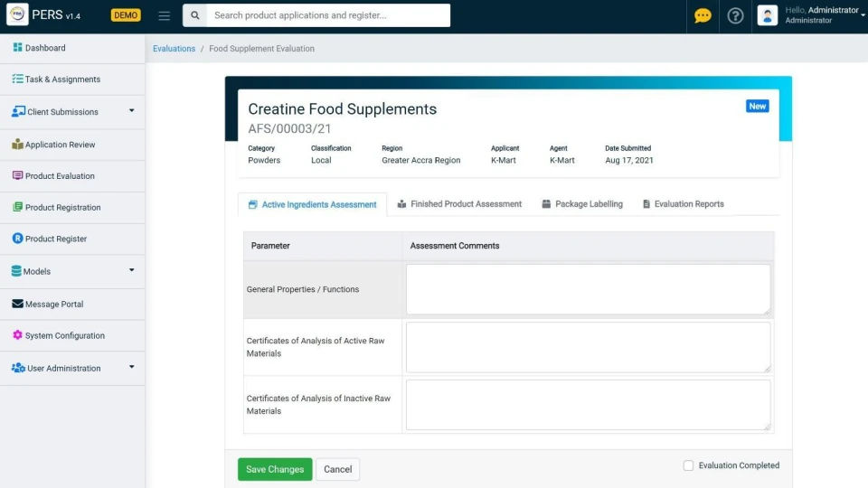Switch to Finished Product Assessment tab

(x=459, y=204)
